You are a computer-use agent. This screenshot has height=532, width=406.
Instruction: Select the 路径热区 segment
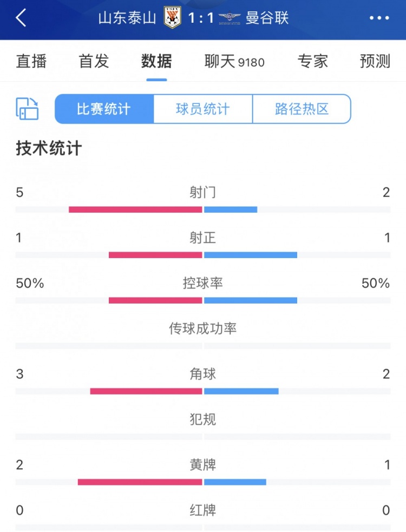[302, 109]
